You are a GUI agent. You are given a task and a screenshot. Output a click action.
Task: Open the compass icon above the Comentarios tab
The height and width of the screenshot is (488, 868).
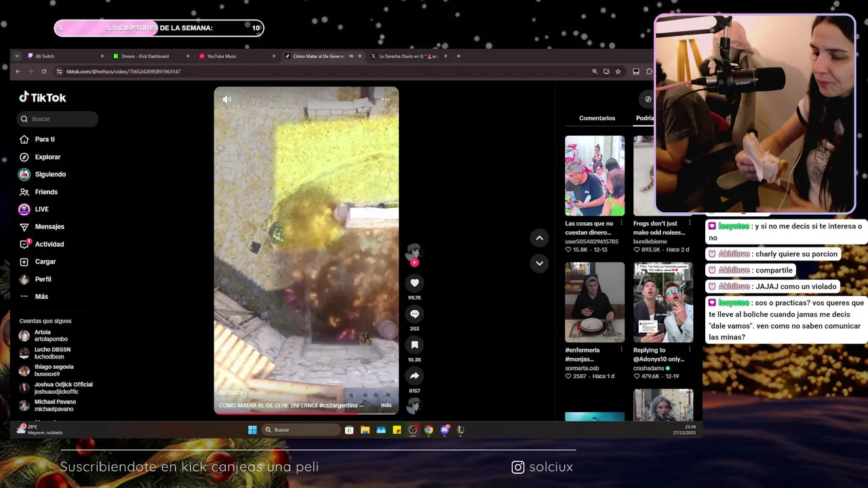coord(648,99)
